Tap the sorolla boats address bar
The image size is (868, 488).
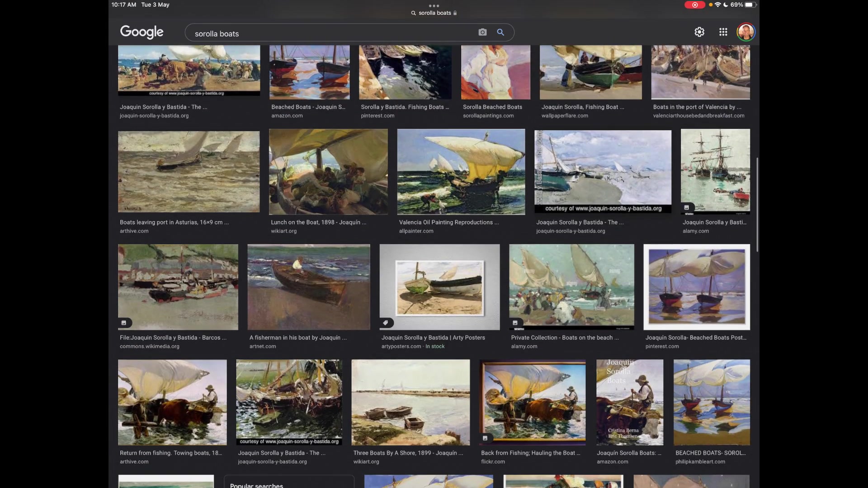tap(434, 13)
